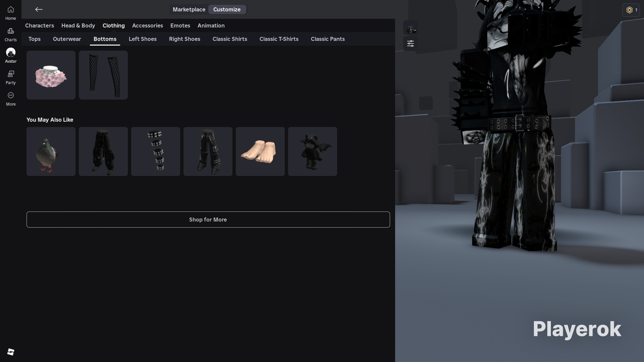Select the pigeon recommended item
The width and height of the screenshot is (644, 362).
point(51,151)
